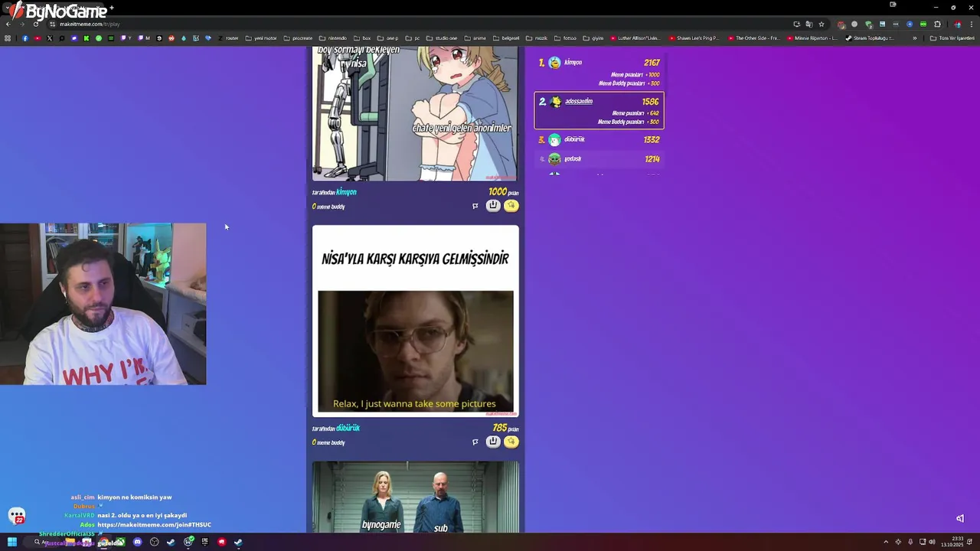Viewport: 980px width, 551px height.
Task: Open the yeni motor bookmark folder
Action: click(261, 38)
